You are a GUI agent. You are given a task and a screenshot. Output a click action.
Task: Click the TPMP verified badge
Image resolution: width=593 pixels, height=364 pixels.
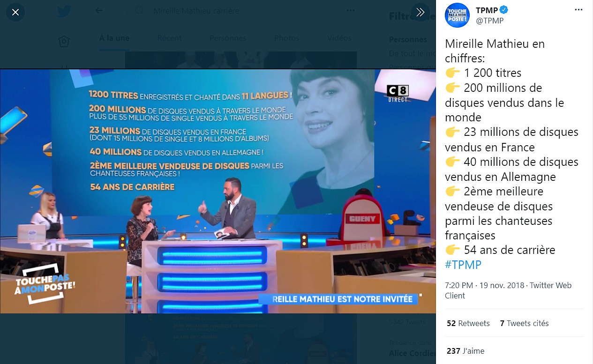coord(504,10)
